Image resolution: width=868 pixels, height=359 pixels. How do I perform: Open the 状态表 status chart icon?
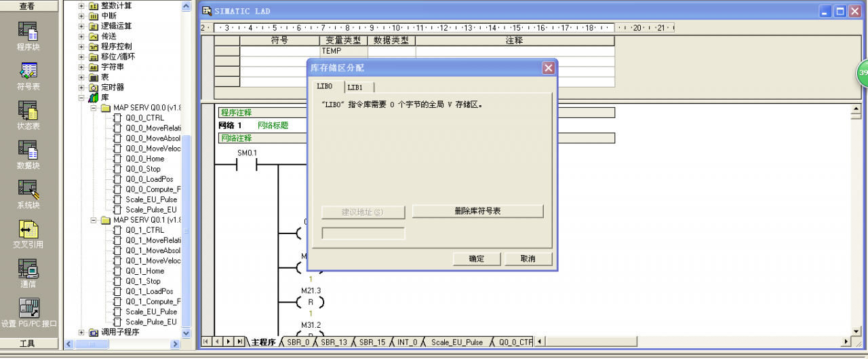point(28,111)
